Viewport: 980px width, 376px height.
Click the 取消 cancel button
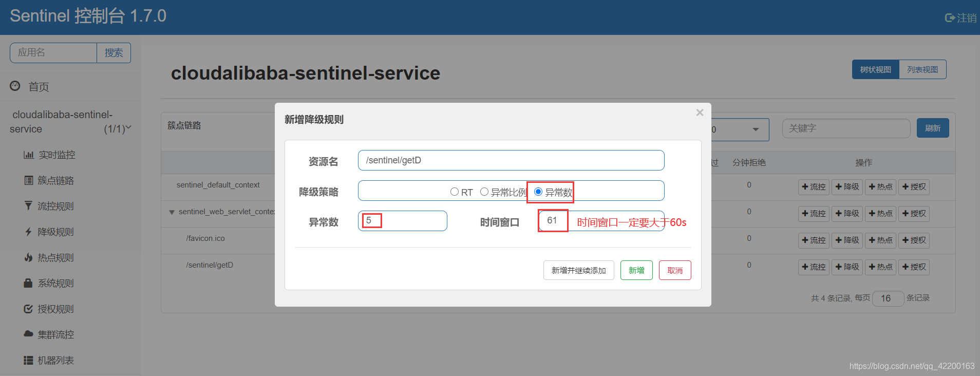[x=675, y=270]
